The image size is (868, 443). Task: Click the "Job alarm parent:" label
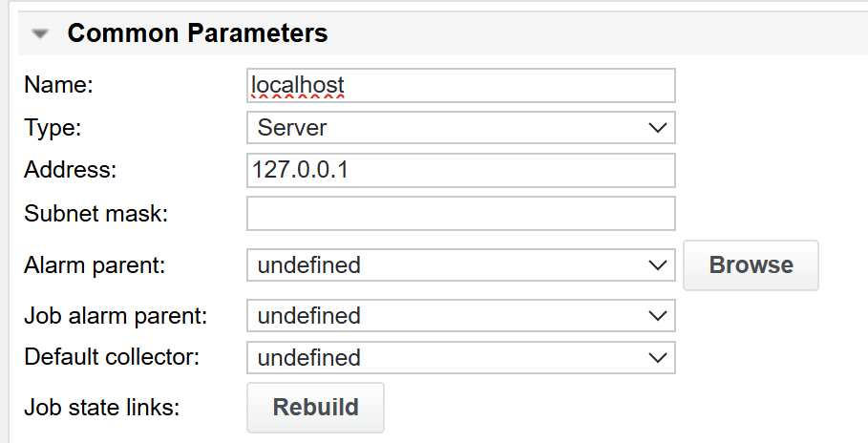(116, 315)
